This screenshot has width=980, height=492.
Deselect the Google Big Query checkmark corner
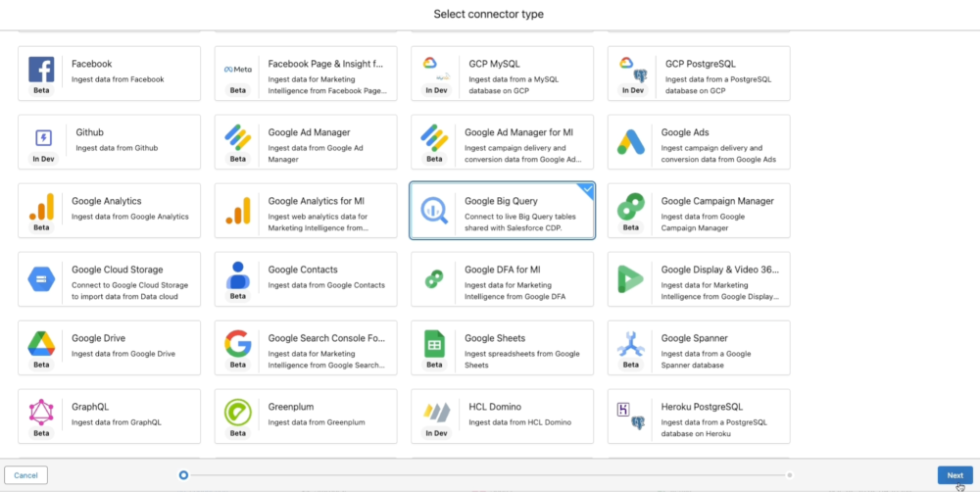coord(586,190)
